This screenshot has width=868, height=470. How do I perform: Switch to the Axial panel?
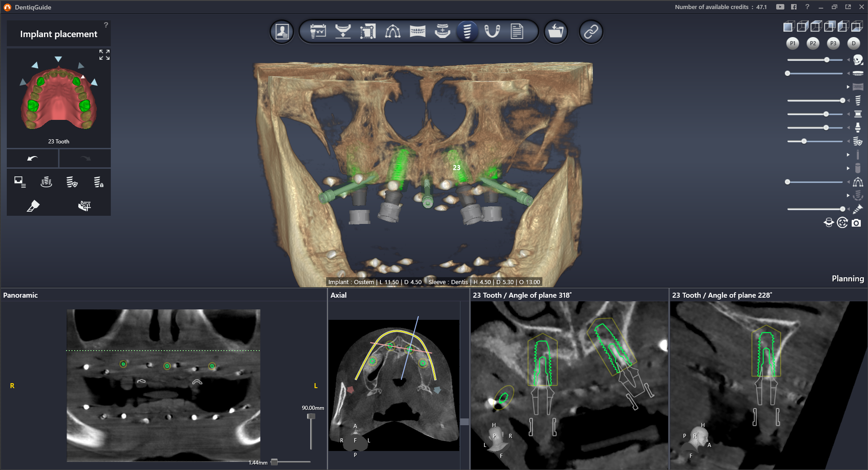[338, 295]
